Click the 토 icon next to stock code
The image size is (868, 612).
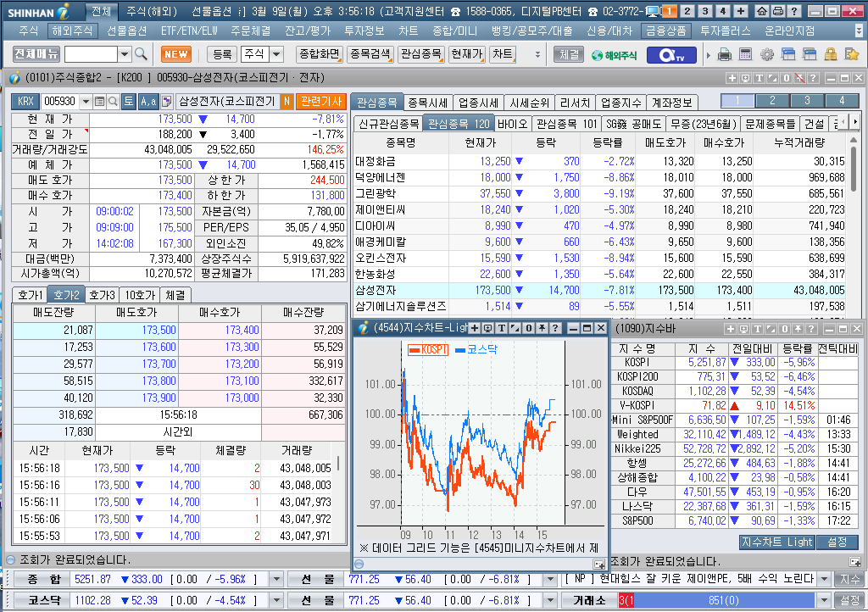coord(129,101)
